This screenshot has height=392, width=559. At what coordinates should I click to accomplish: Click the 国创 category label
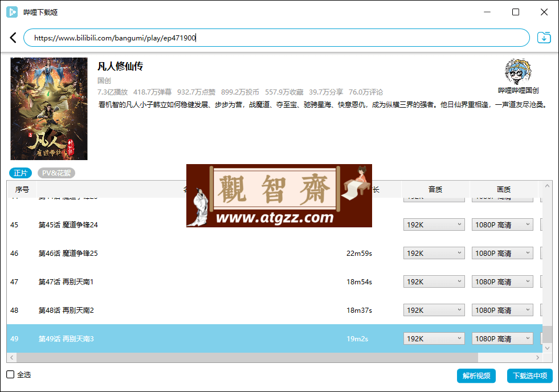coord(104,80)
